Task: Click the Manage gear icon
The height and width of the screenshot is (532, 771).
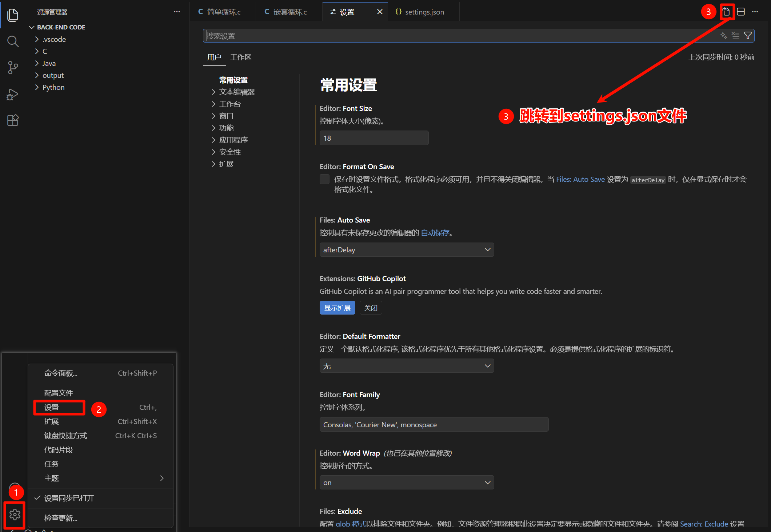Action: (15, 515)
